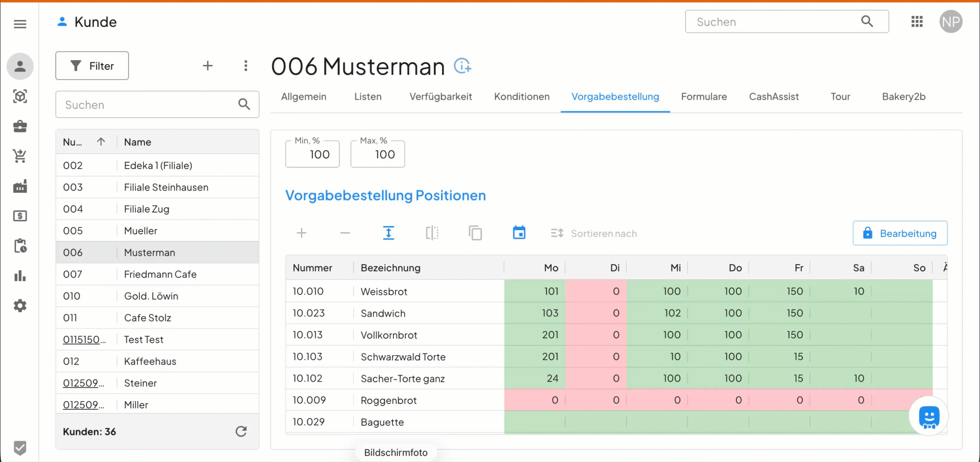This screenshot has height=462, width=980.
Task: Add a new customer with plus icon
Action: [207, 66]
